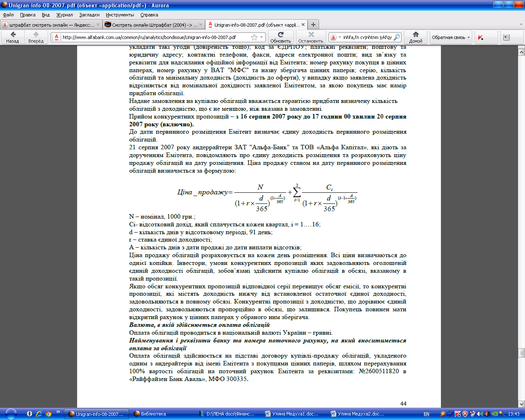This screenshot has width=525, height=420.
Task: Click the site identity icon in address bar
Action: pyautogui.click(x=57, y=37)
